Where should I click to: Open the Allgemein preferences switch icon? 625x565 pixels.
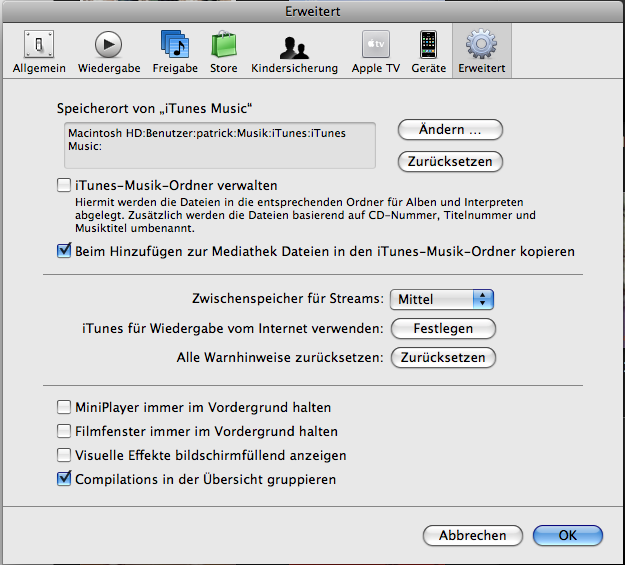39,44
